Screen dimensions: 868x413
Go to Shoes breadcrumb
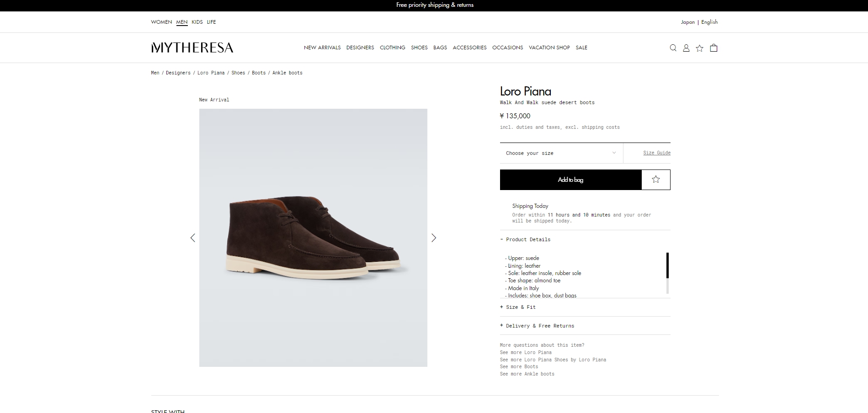tap(238, 73)
